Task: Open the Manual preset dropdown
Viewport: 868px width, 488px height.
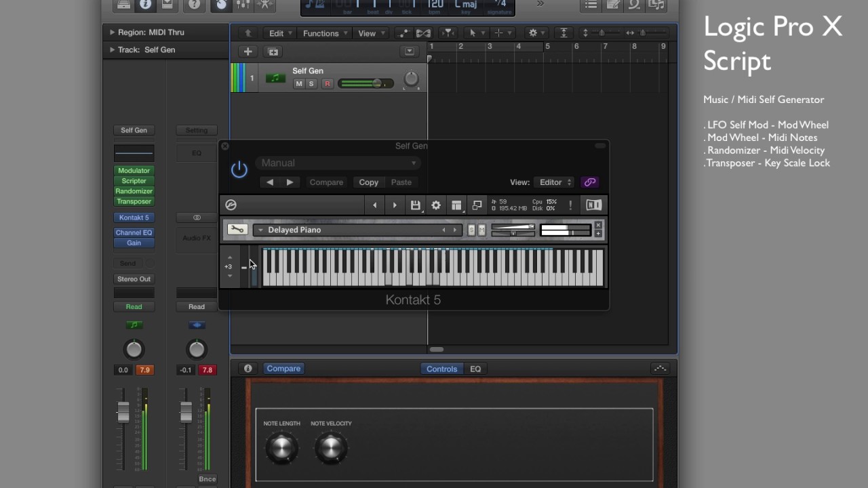Action: pos(338,163)
